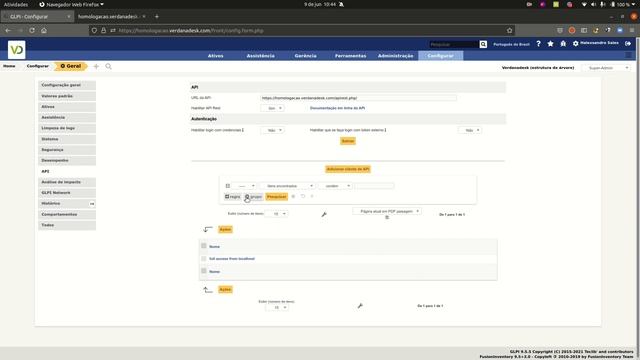Open the login com token externo dropdown
Image resolution: width=640 pixels, height=360 pixels.
470,130
